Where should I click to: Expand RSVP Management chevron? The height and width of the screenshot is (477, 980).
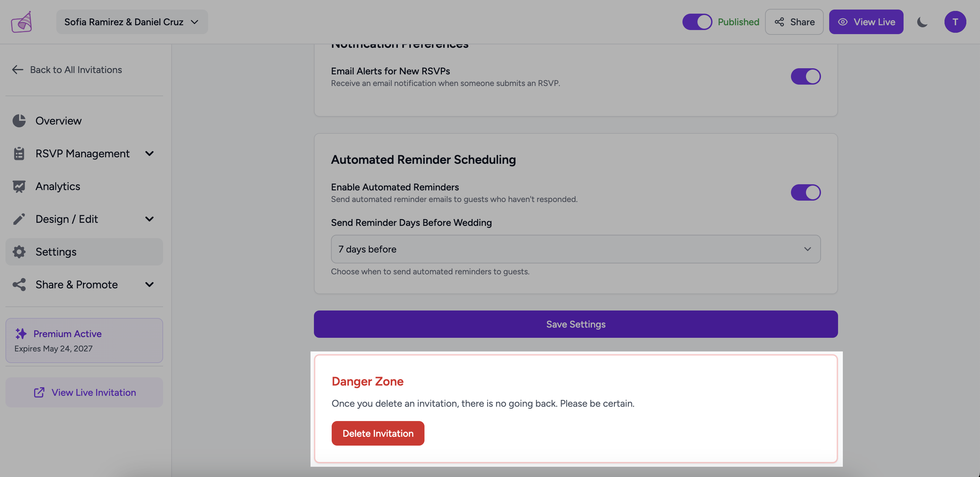click(x=149, y=154)
